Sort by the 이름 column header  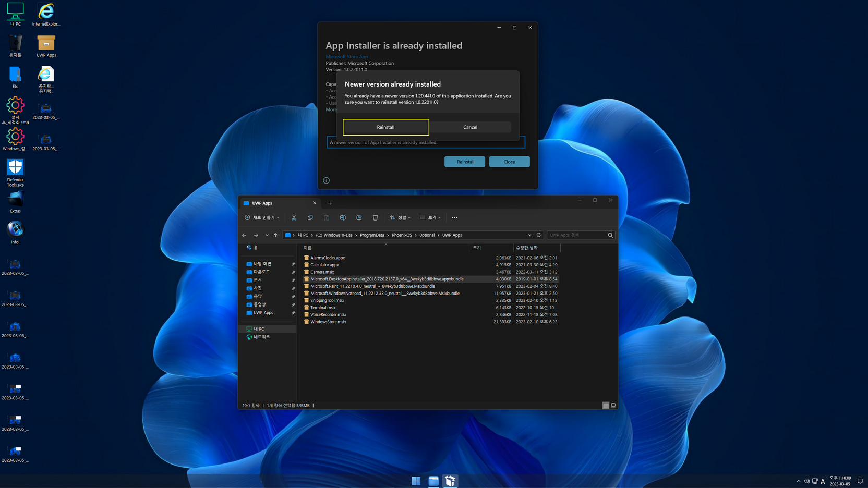click(385, 248)
